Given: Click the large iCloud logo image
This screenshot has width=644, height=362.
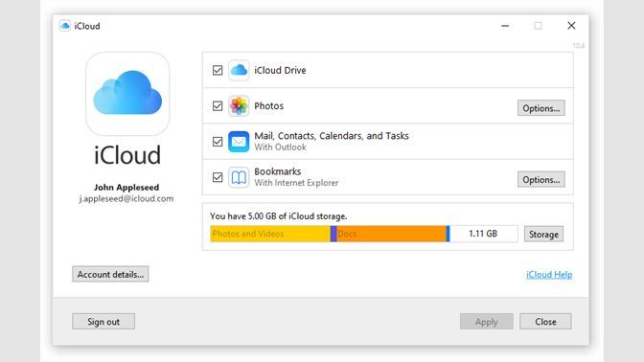Looking at the screenshot, I should click(127, 94).
